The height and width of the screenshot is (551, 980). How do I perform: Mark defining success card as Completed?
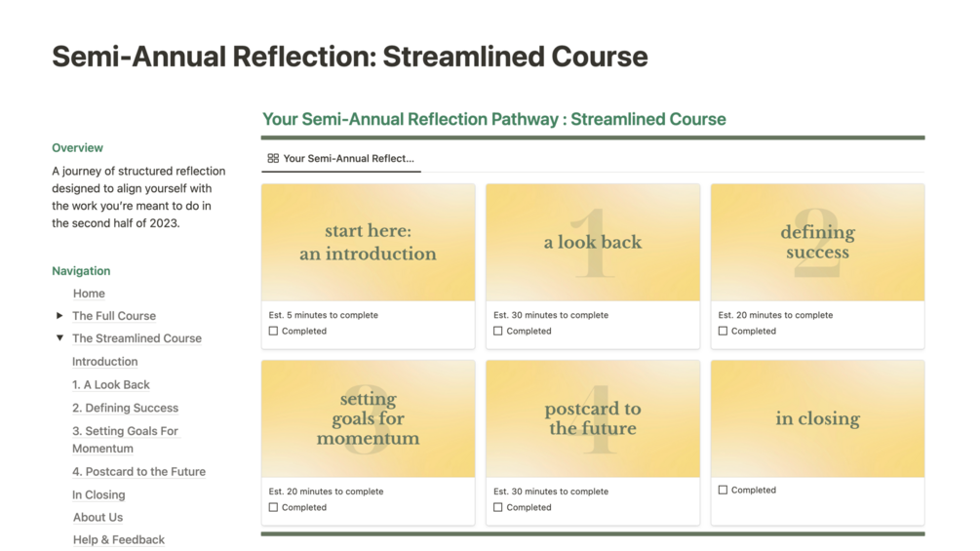pyautogui.click(x=723, y=332)
